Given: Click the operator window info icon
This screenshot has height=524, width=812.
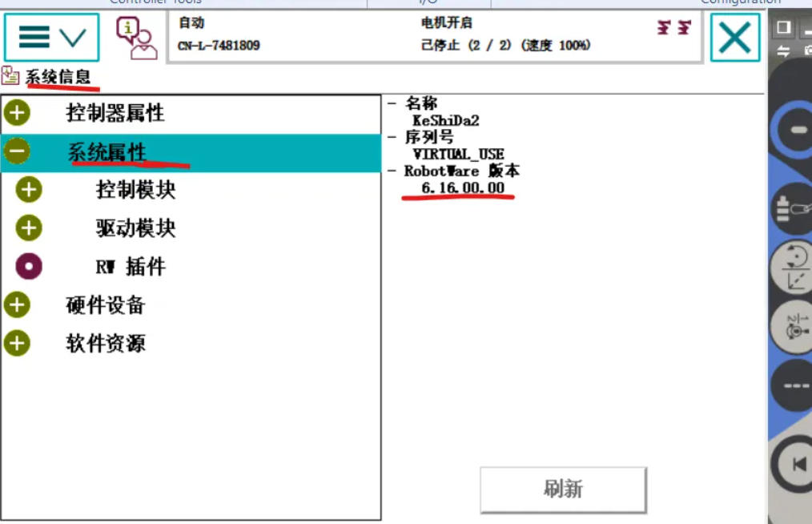Looking at the screenshot, I should pos(136,38).
